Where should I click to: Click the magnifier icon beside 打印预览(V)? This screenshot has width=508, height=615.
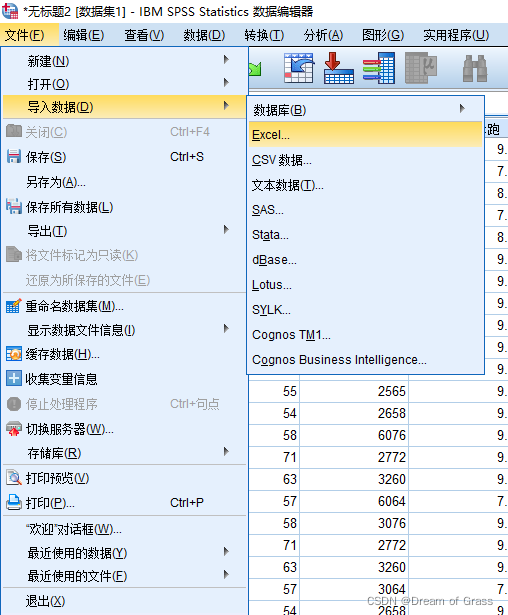click(x=14, y=478)
